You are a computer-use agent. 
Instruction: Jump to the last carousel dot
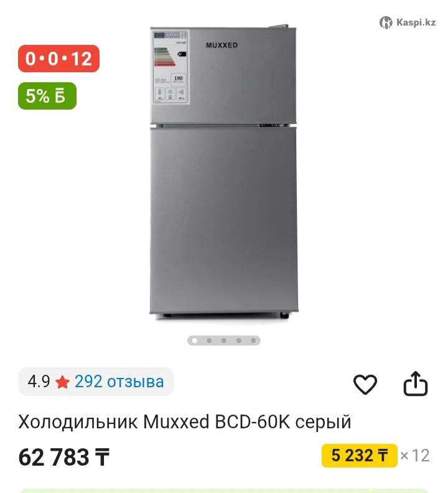coord(253,340)
